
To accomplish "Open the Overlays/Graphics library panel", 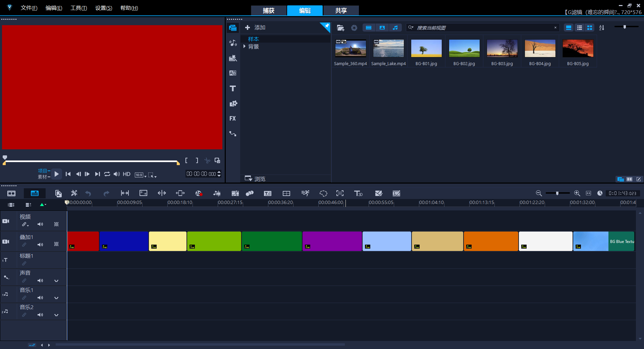I will (x=233, y=103).
